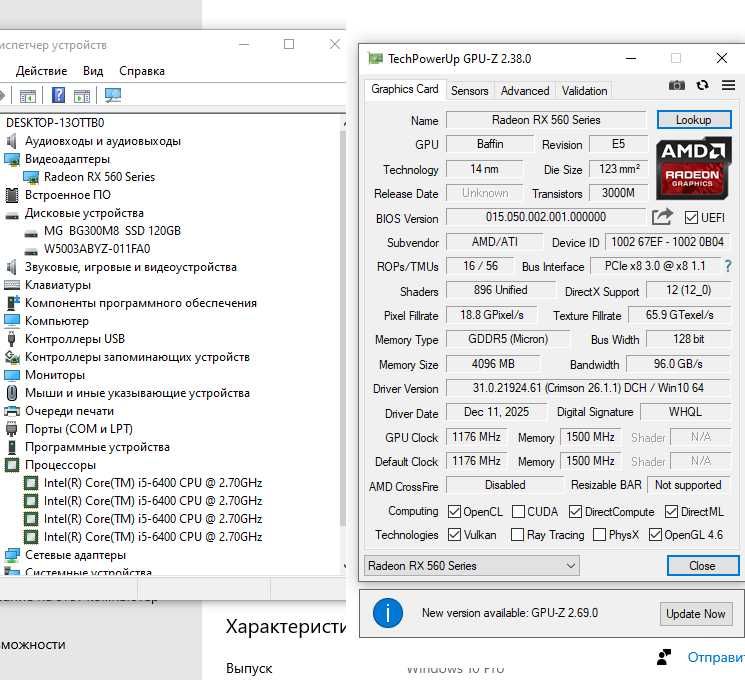This screenshot has width=745, height=680.
Task: Click the info icon in update notice
Action: (388, 613)
